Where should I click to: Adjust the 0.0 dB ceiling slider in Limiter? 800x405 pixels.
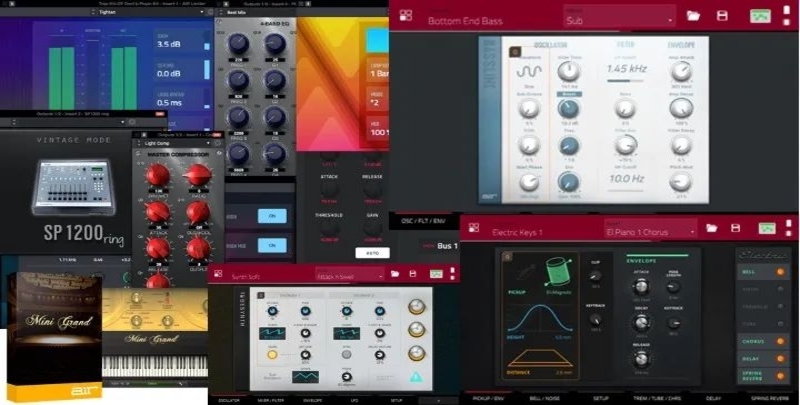point(207,70)
